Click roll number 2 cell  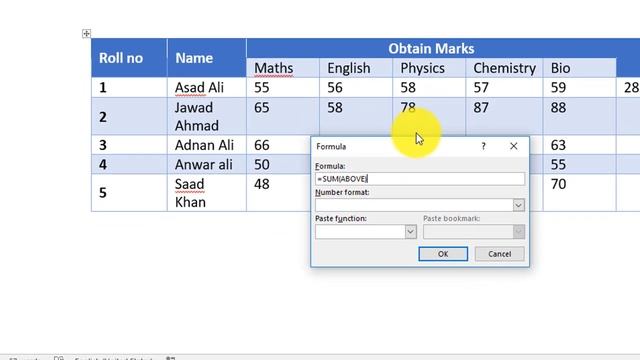(129, 116)
